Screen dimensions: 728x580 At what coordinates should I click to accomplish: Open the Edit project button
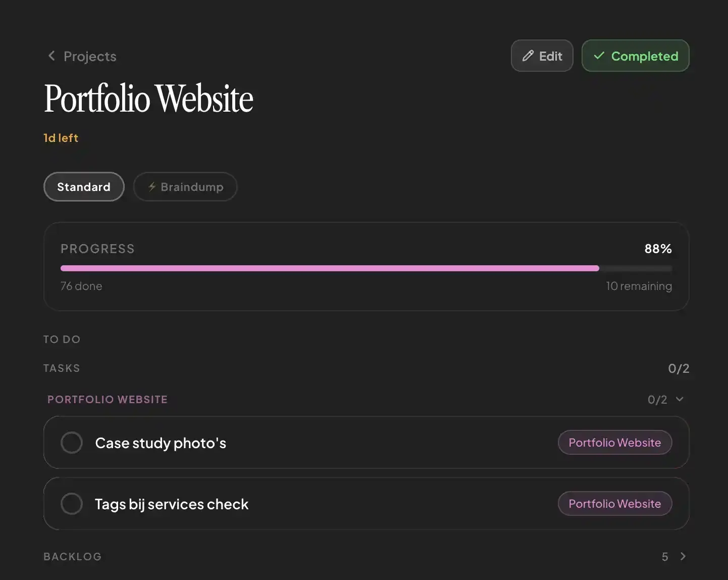tap(542, 56)
